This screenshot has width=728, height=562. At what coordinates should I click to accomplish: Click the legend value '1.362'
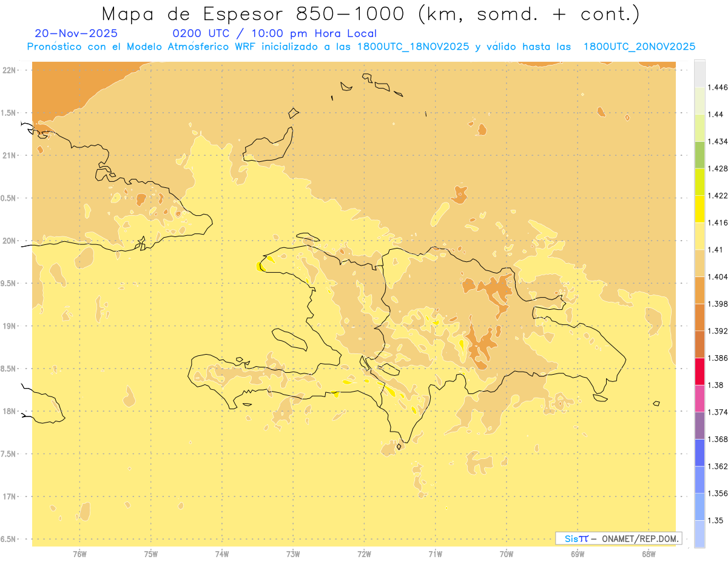pos(718,466)
